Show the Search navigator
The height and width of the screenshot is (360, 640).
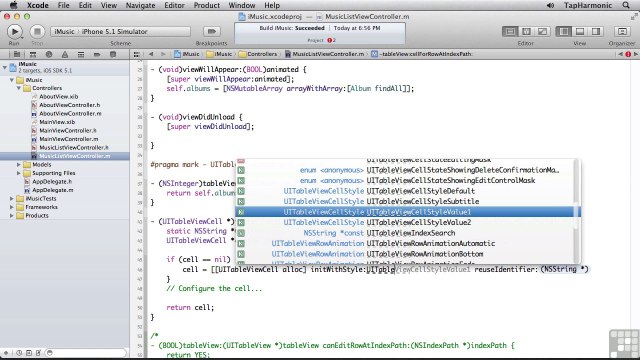tap(49, 54)
